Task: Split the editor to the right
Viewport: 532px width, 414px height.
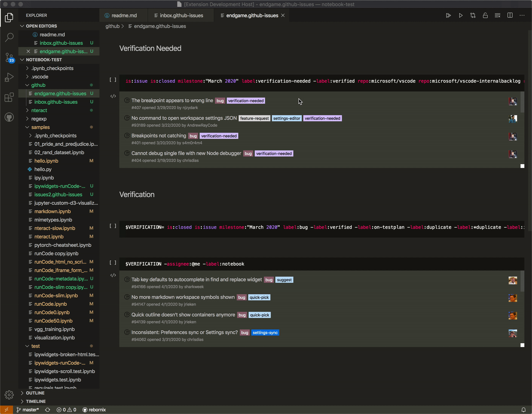Action: [510, 16]
